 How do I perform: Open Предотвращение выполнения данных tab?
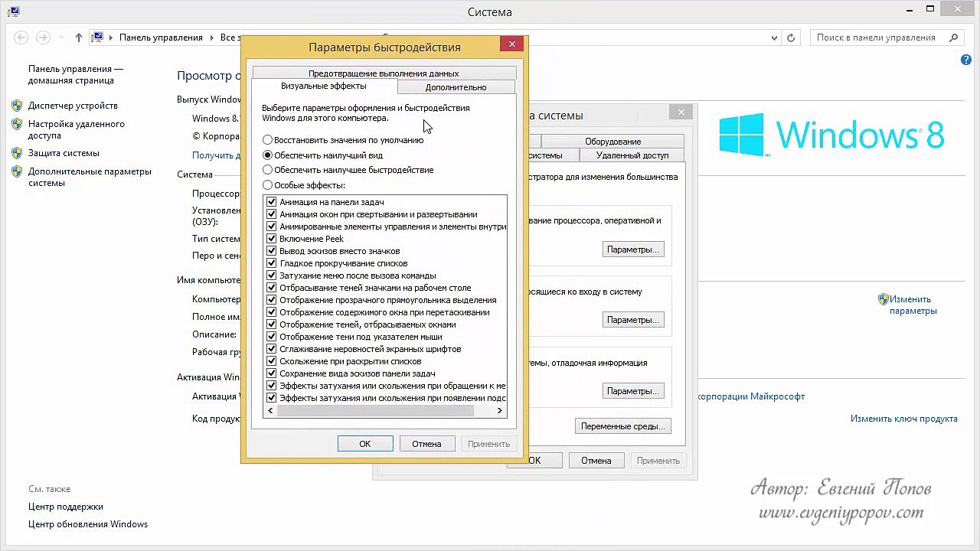tap(384, 73)
